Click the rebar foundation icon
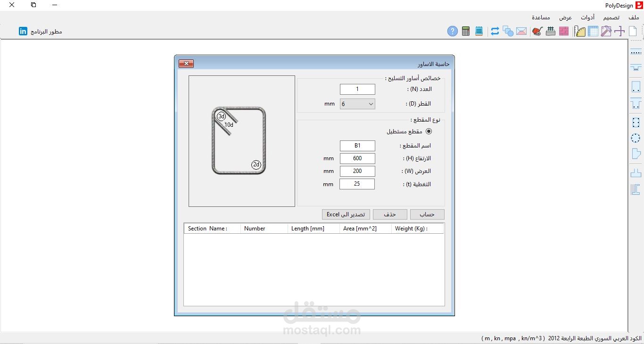This screenshot has width=644, height=344. pyautogui.click(x=550, y=32)
